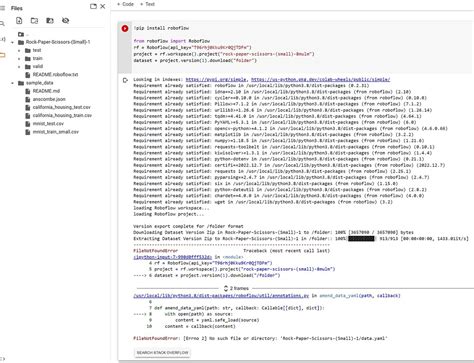The width and height of the screenshot is (474, 363).
Task: Select the Rock-Paper-Scissors-(Small)-1 folder name
Action: [x=58, y=42]
